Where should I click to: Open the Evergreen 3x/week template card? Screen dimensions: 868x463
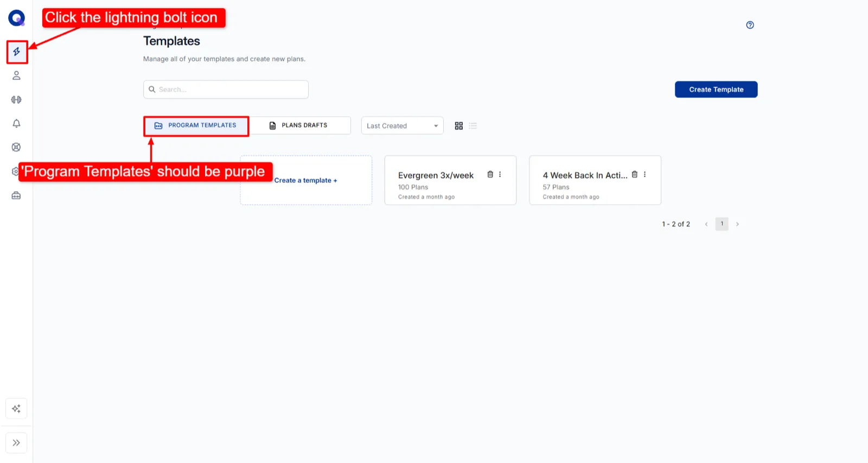point(450,180)
